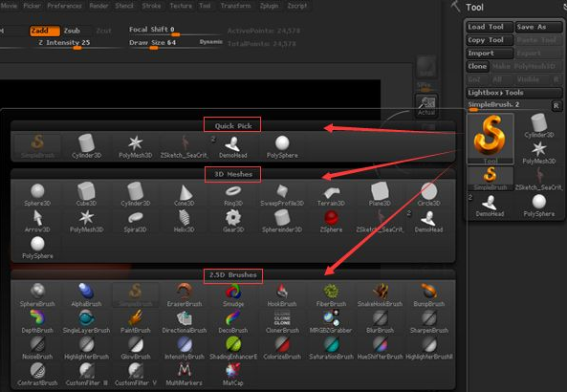Pick the Smudge brush
The image size is (567, 392).
click(x=233, y=295)
